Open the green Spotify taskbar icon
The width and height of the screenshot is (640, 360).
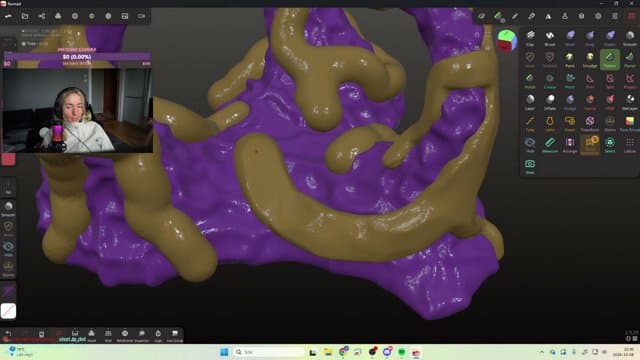pos(402,352)
